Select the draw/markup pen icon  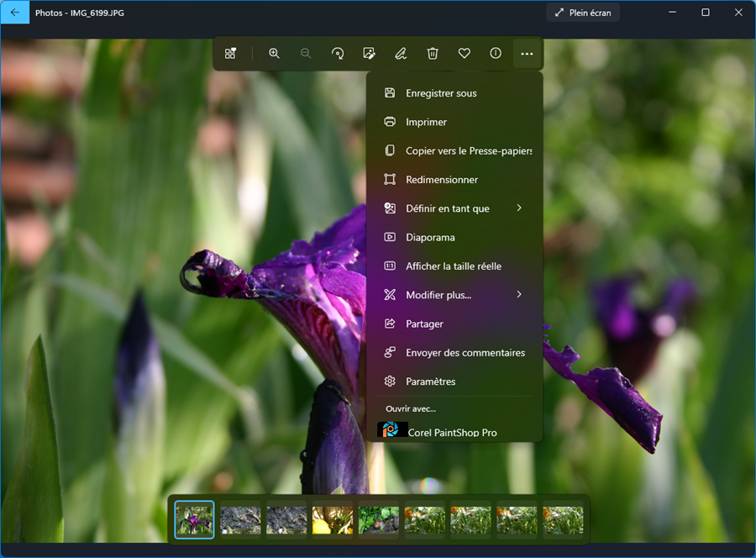coord(401,54)
